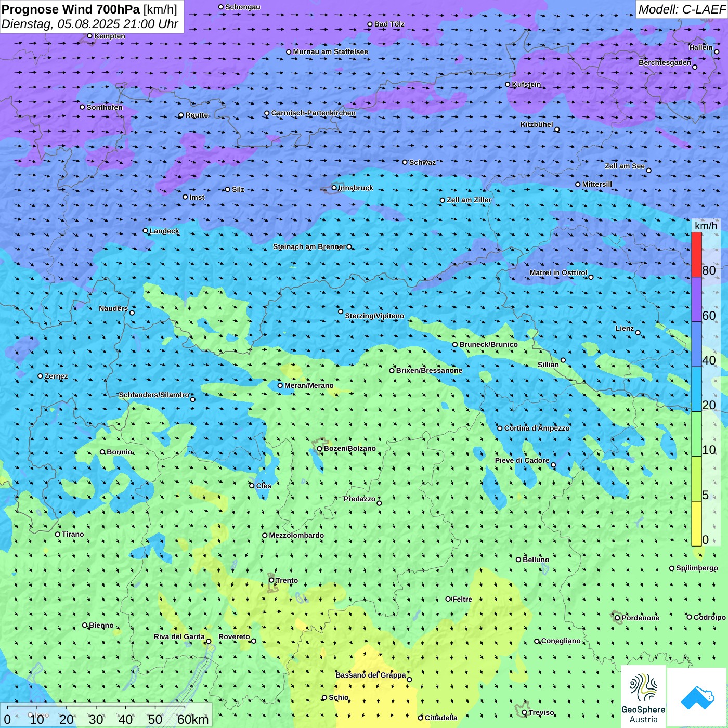The image size is (728, 728).
Task: Click the Riva del Garda label
Action: [179, 636]
